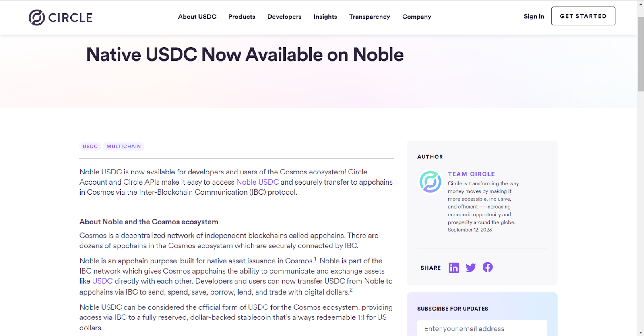Click the Team Circle author name
Image resolution: width=644 pixels, height=336 pixels.
point(471,174)
